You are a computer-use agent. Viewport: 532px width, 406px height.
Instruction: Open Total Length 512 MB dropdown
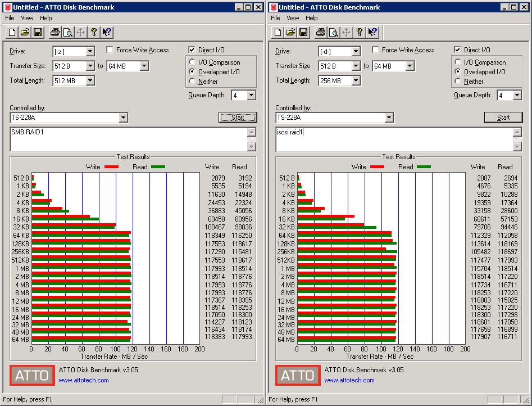coord(90,80)
